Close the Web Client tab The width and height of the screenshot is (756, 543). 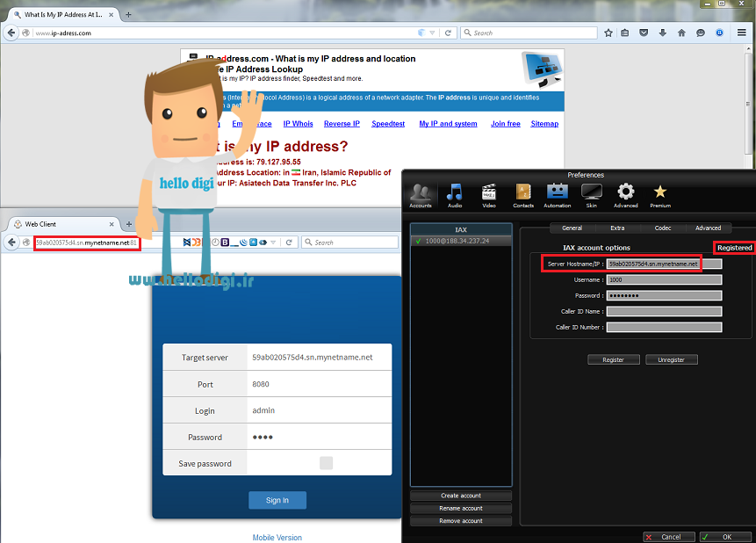(112, 224)
